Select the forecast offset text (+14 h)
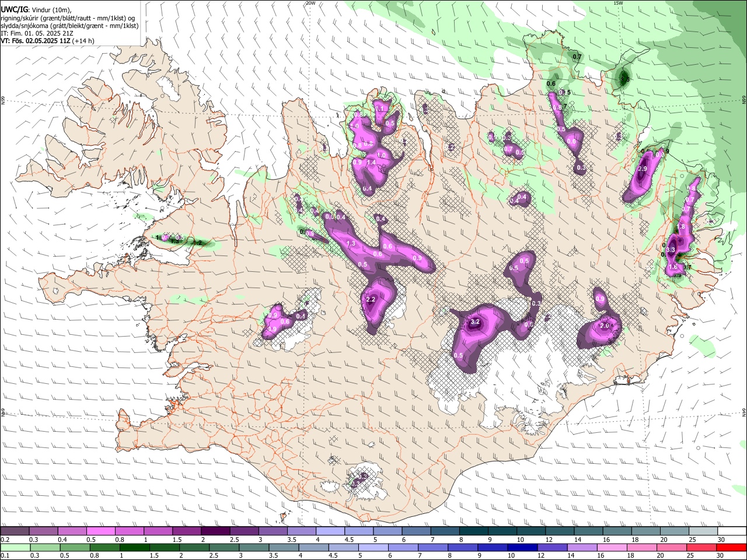The image size is (747, 560). tap(84, 41)
